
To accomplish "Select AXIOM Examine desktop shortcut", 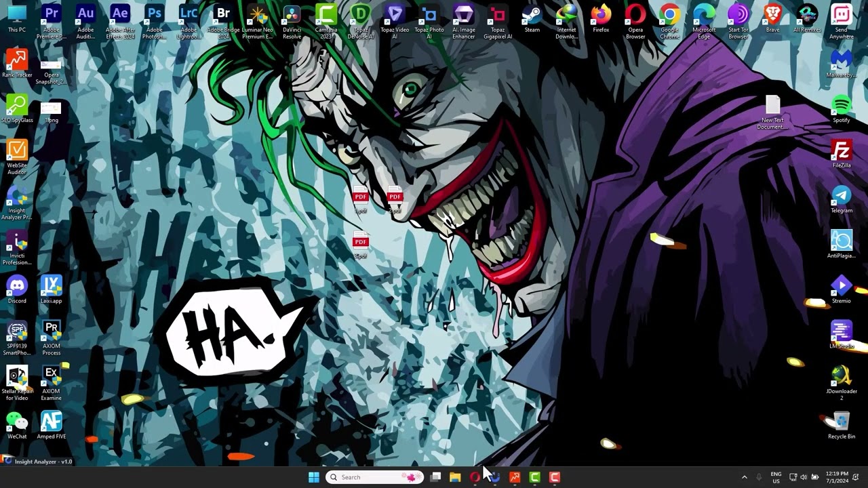I will (52, 384).
